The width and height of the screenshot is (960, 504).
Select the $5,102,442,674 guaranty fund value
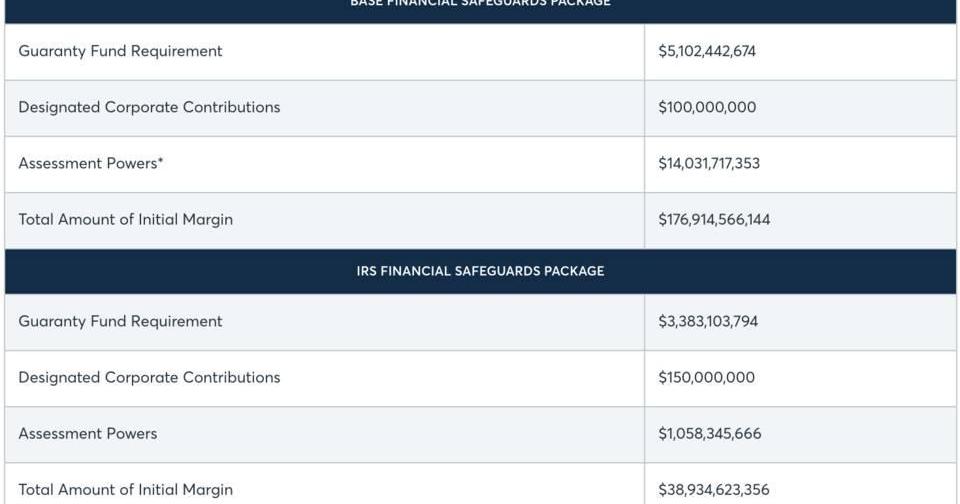point(706,51)
